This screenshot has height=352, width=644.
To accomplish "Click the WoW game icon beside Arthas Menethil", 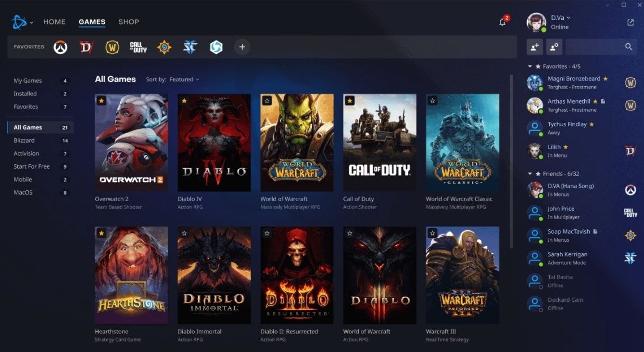I will 631,105.
